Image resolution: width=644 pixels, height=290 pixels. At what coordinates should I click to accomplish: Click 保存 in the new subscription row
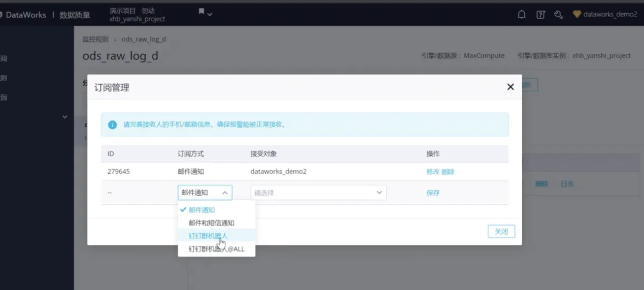tap(433, 193)
